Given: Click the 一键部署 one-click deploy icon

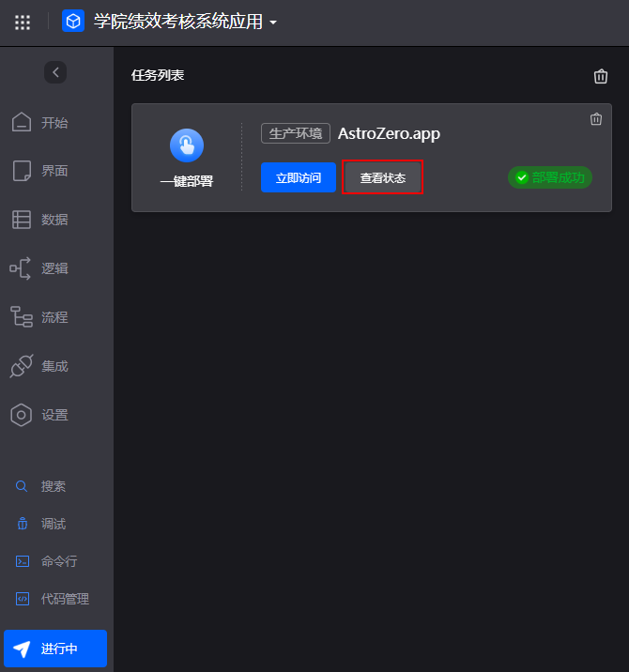Looking at the screenshot, I should 187,145.
